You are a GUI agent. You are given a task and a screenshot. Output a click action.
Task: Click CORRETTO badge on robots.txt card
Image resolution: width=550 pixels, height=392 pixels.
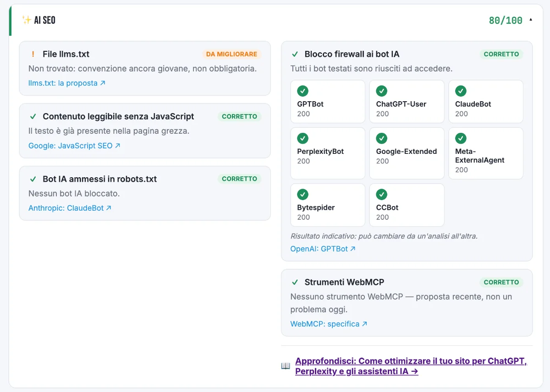point(239,179)
